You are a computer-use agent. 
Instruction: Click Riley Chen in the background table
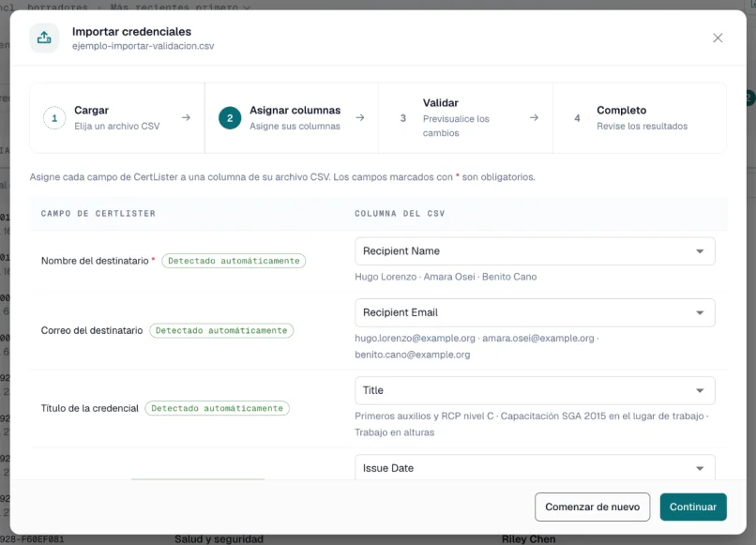pos(528,539)
